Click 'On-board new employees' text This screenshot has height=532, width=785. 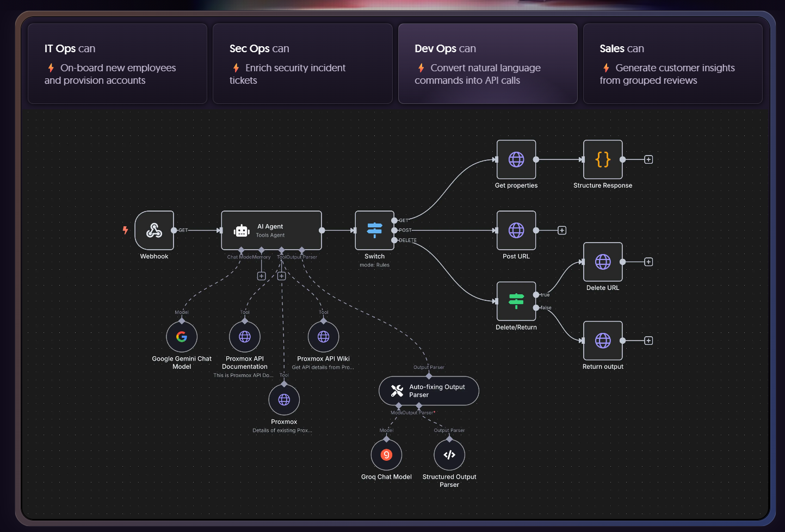click(118, 68)
